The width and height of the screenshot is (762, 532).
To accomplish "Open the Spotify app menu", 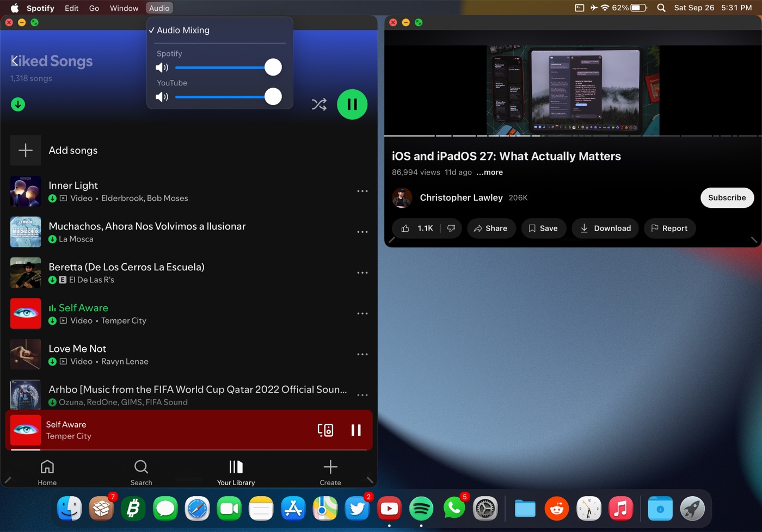I will (x=40, y=8).
